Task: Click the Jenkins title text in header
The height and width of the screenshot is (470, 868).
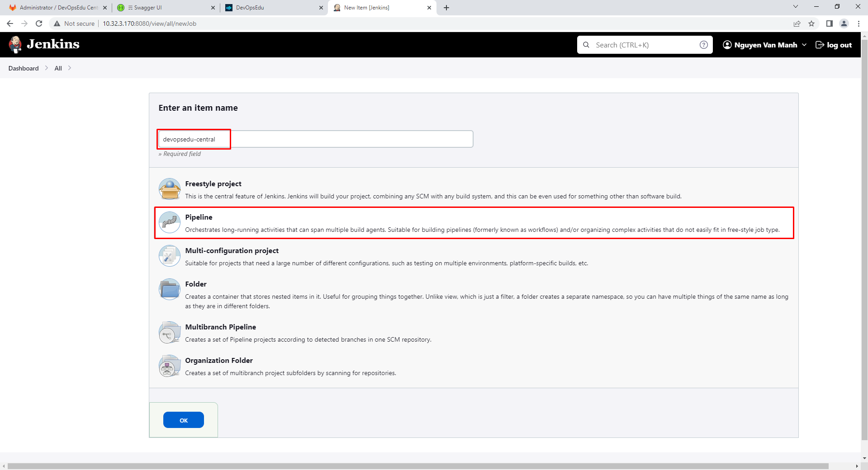Action: pos(53,44)
